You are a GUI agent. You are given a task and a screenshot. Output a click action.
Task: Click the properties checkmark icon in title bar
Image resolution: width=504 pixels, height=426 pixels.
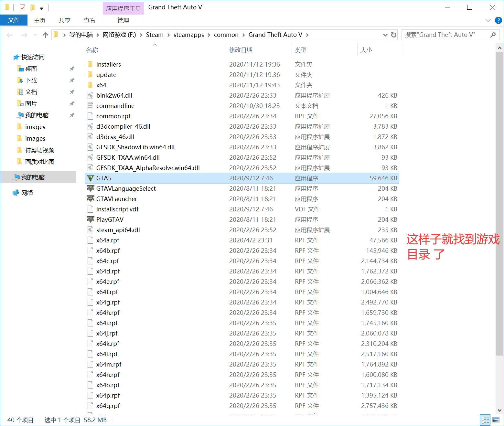coord(22,7)
